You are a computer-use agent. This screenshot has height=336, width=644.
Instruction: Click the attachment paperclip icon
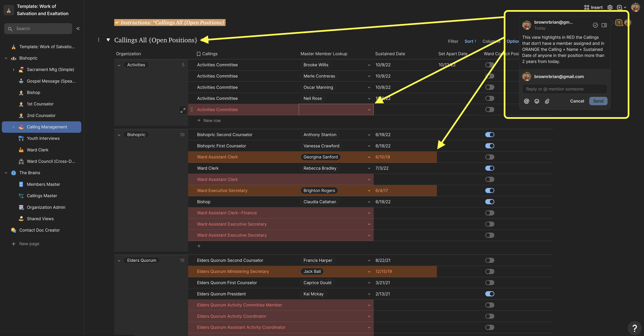pos(547,101)
